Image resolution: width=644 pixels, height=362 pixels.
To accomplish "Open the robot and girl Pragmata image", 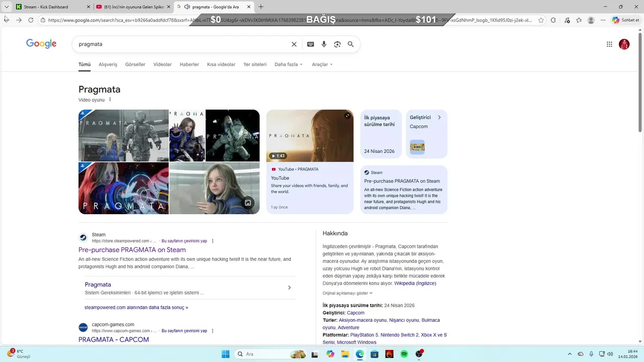I will (x=123, y=135).
